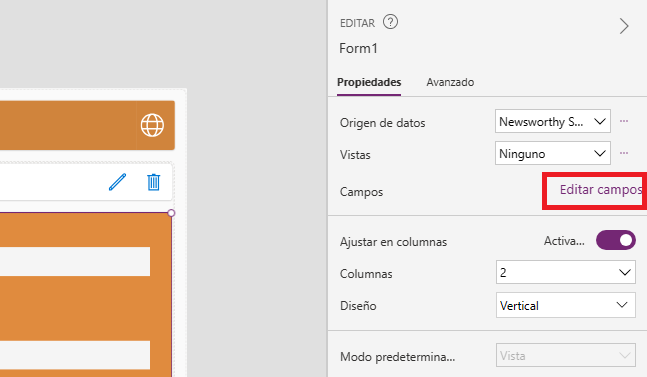
Task: Open more options next to Vistas
Action: coord(624,153)
